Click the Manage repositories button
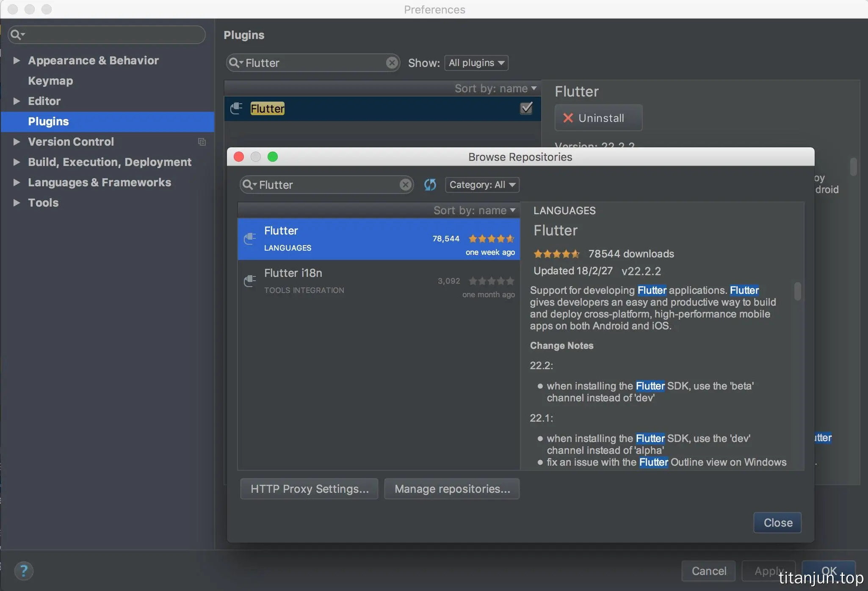Image resolution: width=868 pixels, height=591 pixels. click(452, 489)
